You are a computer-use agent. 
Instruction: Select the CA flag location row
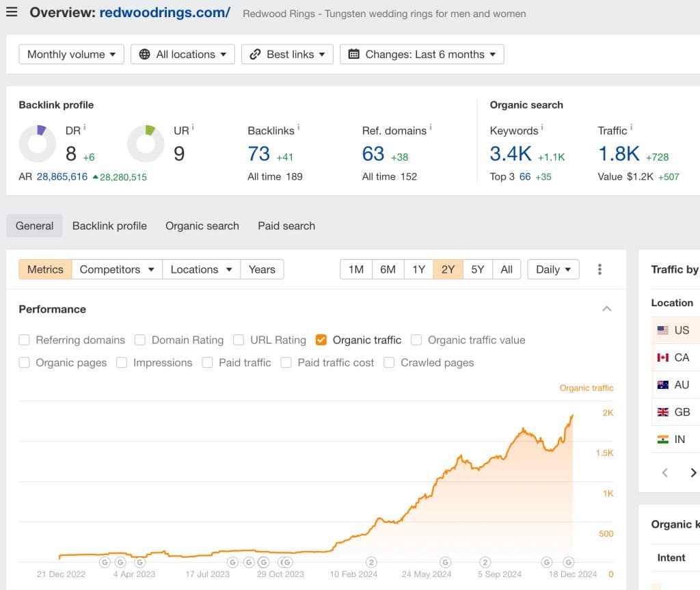(x=675, y=358)
